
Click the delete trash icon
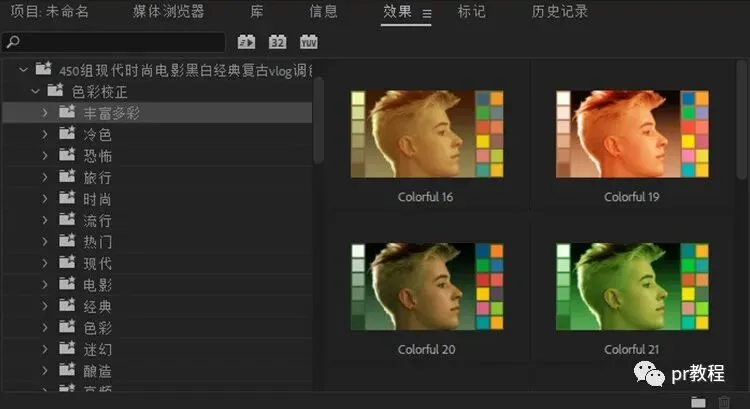click(724, 402)
